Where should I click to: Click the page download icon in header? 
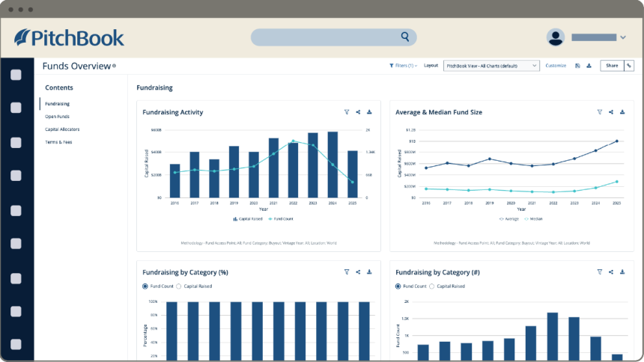589,66
